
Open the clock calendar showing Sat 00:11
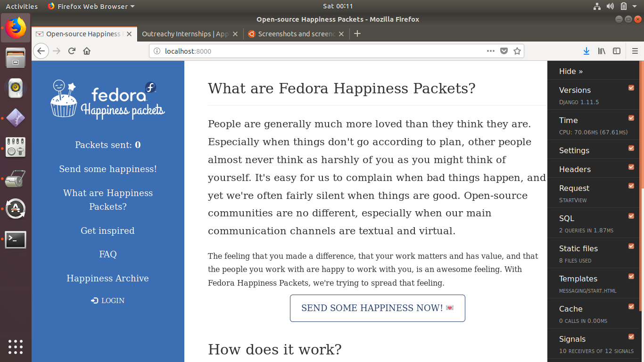(x=338, y=6)
